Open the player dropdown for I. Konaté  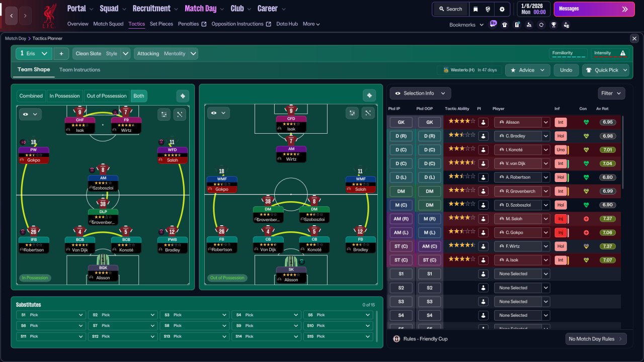tap(522, 149)
